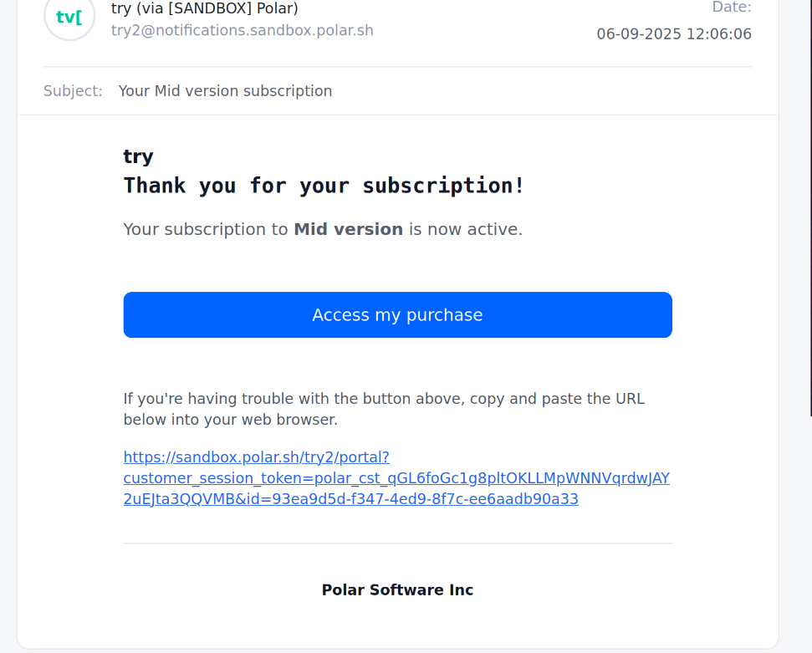Click the divider line above Polar Software Inc
812x653 pixels.
397,543
